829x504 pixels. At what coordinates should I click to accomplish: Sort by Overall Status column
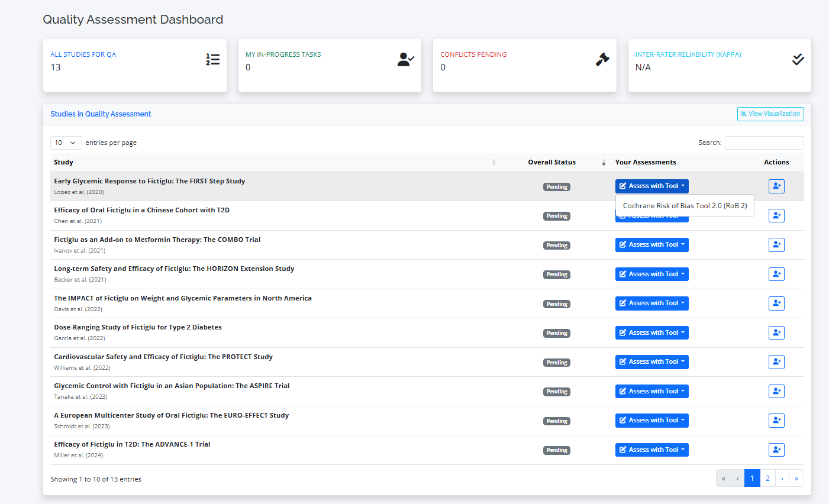tap(551, 162)
